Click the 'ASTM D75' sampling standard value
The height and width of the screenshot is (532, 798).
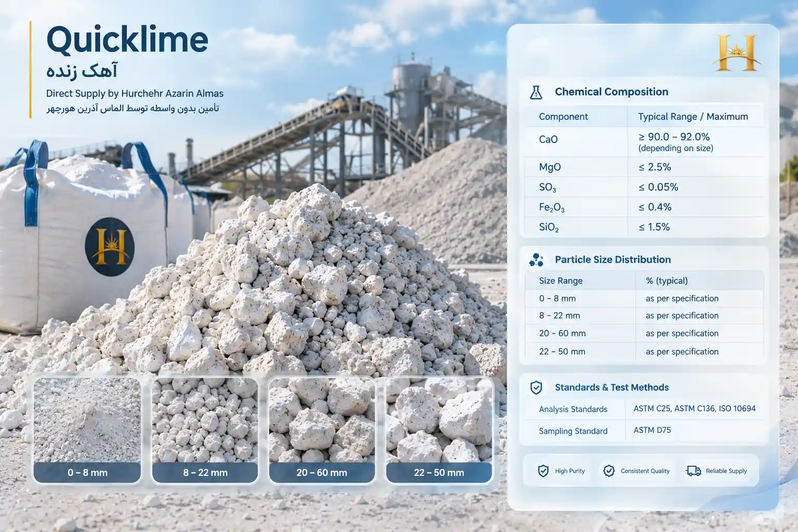[652, 430]
